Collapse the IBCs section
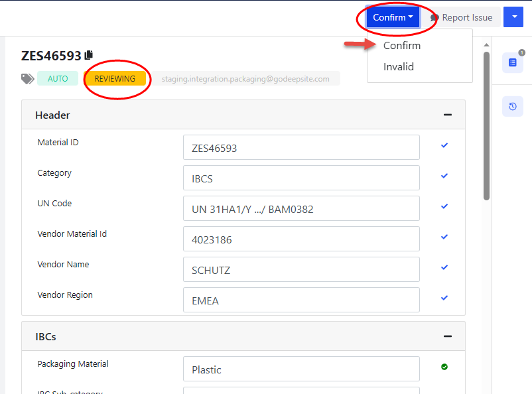Viewport: 532px width, 394px height. point(448,336)
